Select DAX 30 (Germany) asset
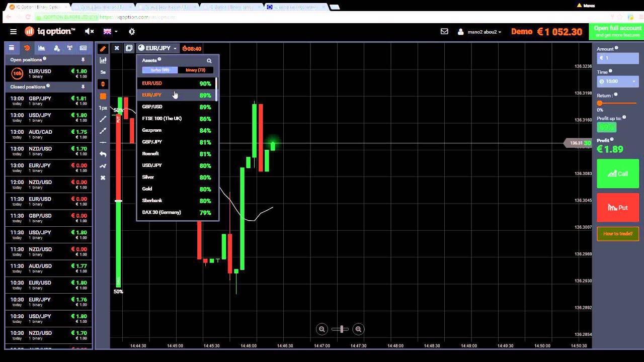Screen dimensions: 644x362 (x=177, y=212)
